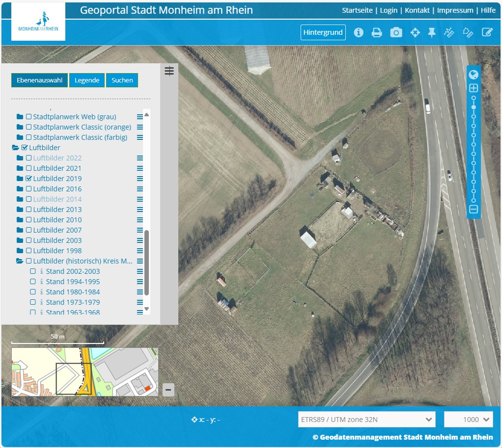Click the layer list scrollbar thumb
Screen dimensions: 502x448
click(x=147, y=262)
